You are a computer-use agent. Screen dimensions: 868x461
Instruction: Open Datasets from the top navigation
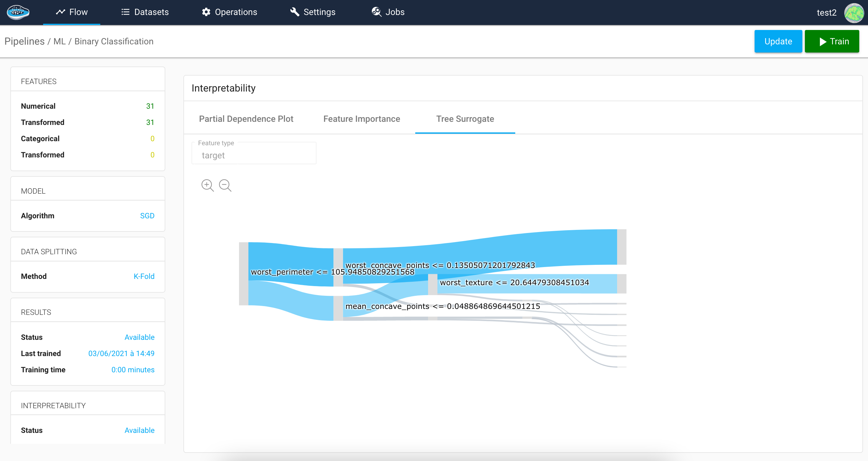coord(145,12)
